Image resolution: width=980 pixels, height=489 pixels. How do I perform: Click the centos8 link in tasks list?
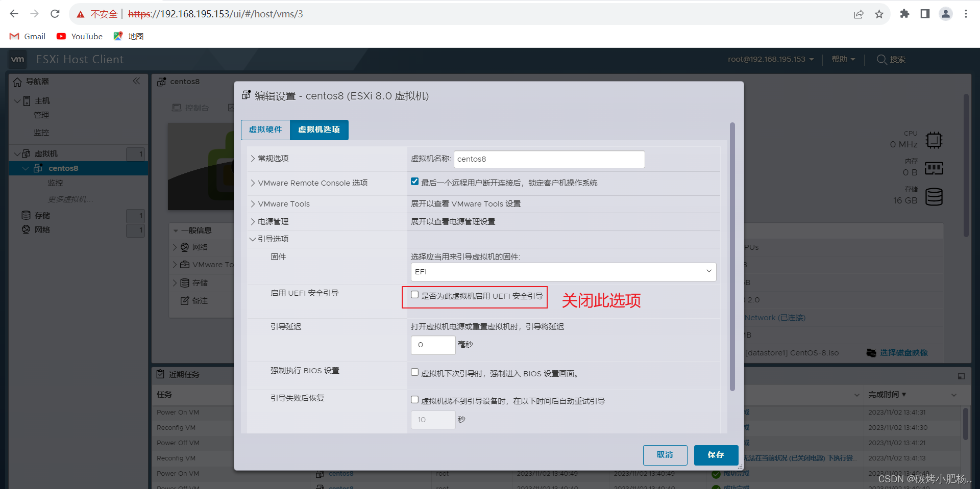pos(341,474)
